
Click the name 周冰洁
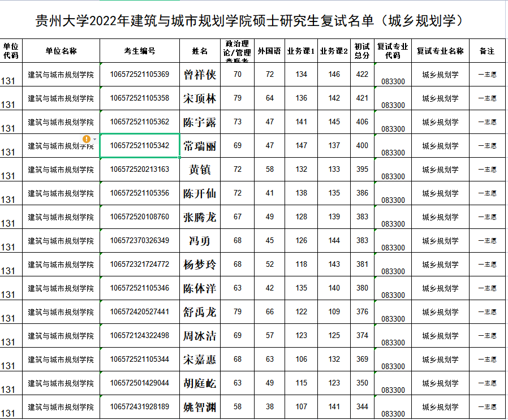pyautogui.click(x=200, y=336)
